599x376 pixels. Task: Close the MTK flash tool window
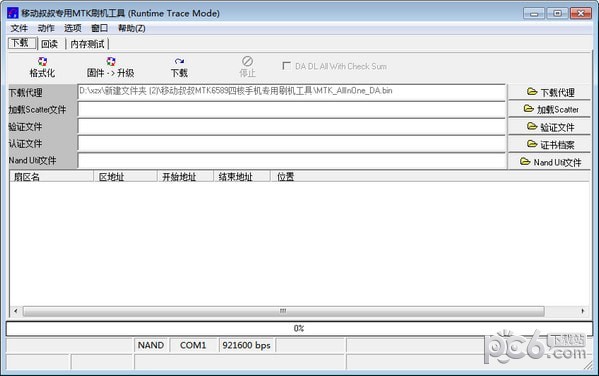[581, 13]
